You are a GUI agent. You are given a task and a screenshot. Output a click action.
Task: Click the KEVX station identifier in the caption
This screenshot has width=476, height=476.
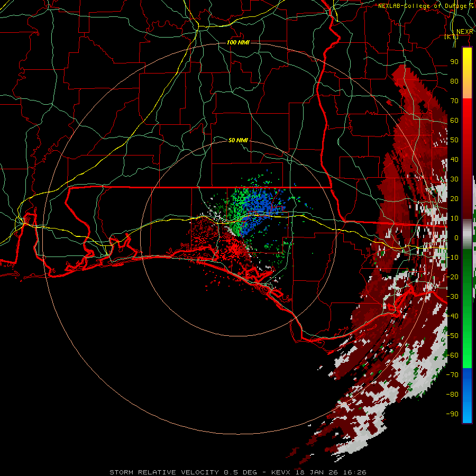tap(281, 472)
